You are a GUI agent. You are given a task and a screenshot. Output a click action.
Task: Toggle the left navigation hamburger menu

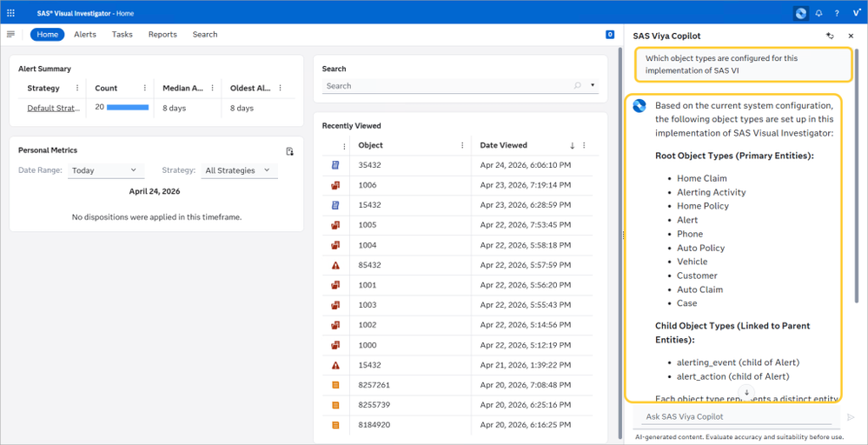(x=10, y=34)
